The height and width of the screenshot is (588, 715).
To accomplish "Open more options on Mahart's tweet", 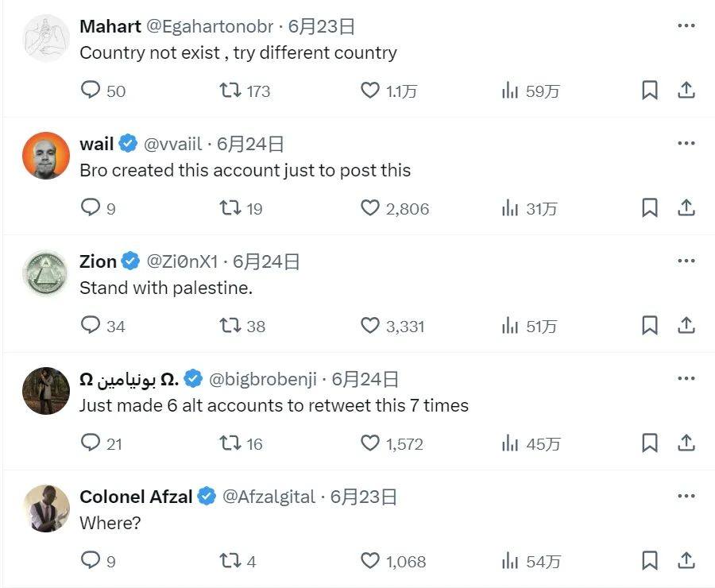I will click(x=686, y=26).
